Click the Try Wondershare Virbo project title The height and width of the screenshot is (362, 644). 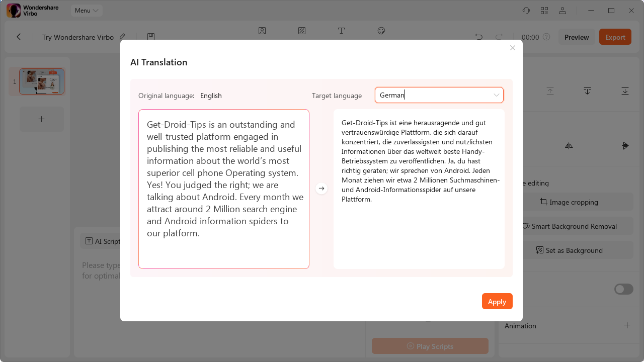coord(78,37)
